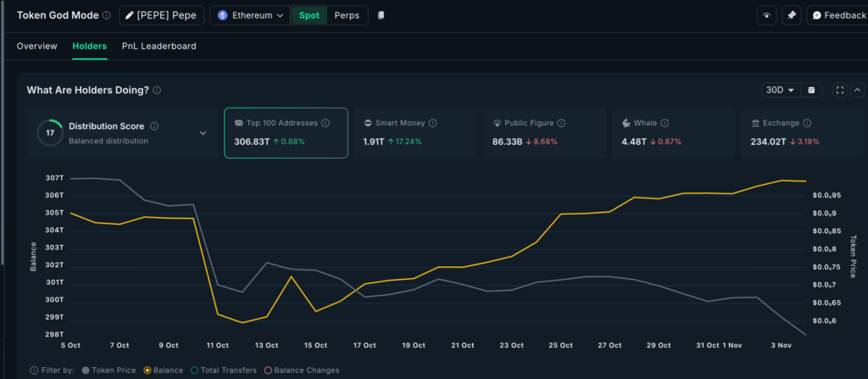Click the fullscreen expand chart icon
The height and width of the screenshot is (379, 868).
tap(840, 90)
